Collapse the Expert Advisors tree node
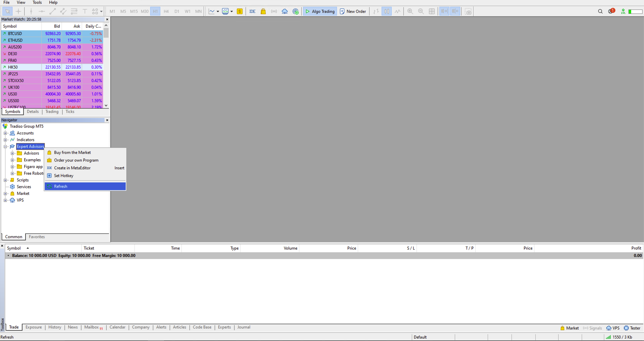644x341 pixels. pyautogui.click(x=5, y=146)
